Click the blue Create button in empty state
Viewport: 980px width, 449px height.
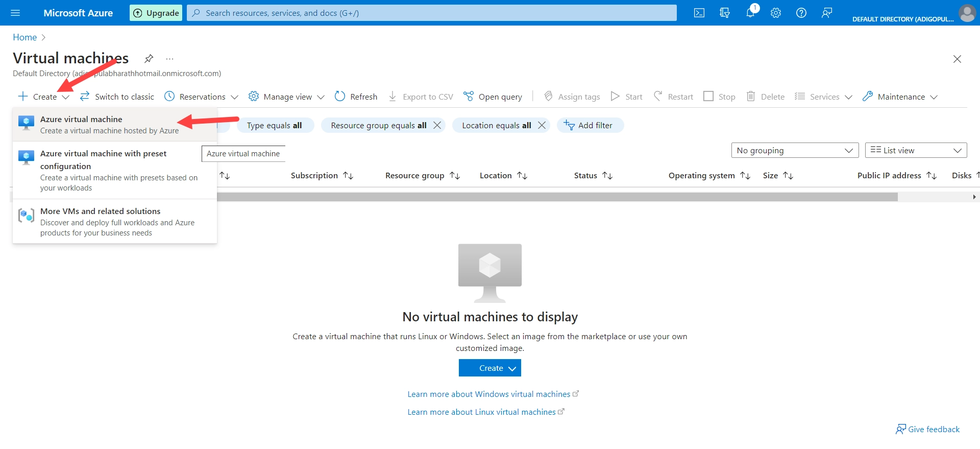click(x=490, y=368)
